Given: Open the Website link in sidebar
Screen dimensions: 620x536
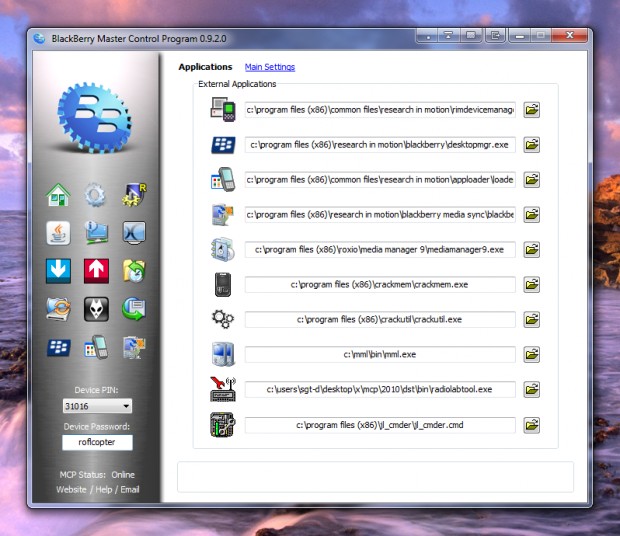Looking at the screenshot, I should click(x=71, y=489).
